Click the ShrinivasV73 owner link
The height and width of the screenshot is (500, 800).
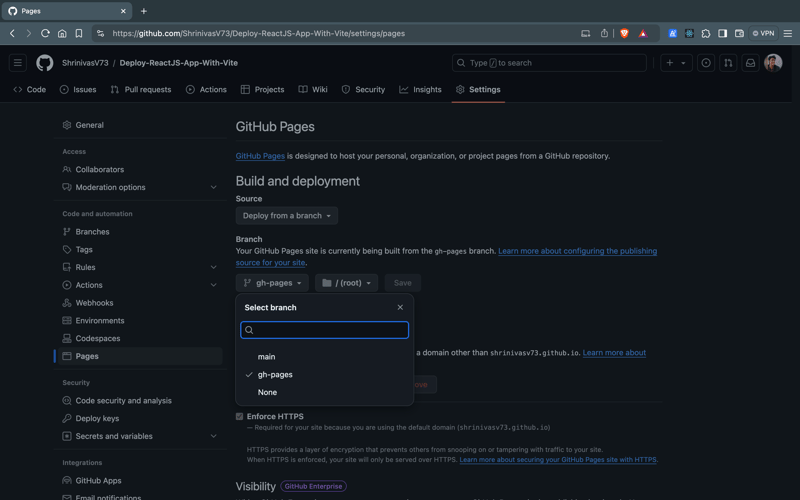85,63
